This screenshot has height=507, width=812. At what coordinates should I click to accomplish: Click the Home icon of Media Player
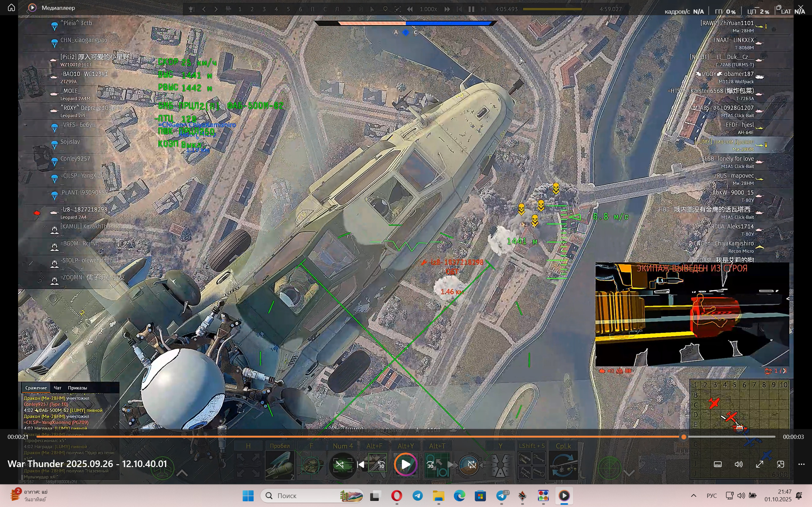11,7
